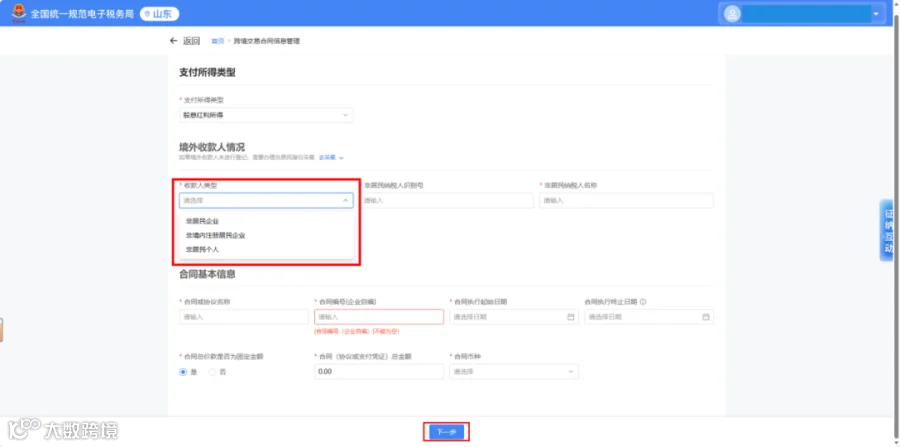Open the 合同币种 currency dropdown
900x447 pixels.
click(x=514, y=372)
